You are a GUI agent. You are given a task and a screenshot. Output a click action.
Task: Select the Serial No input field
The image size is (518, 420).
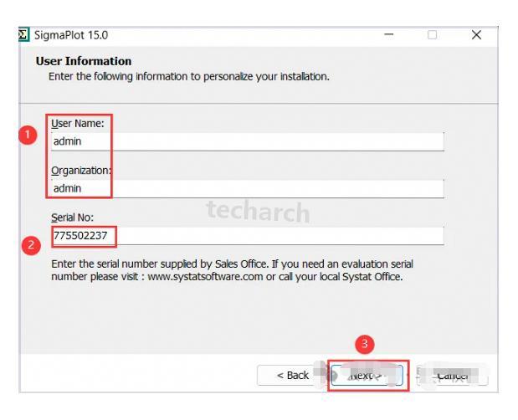pos(247,236)
